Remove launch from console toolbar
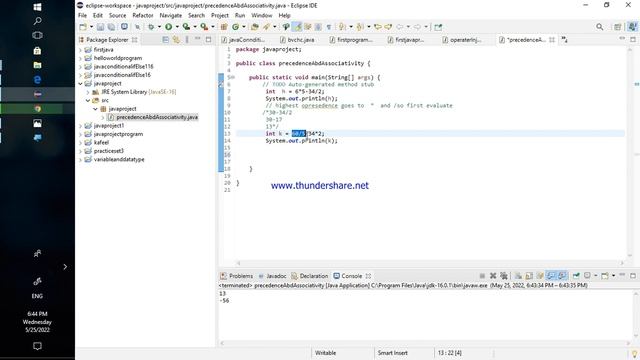 point(493,276)
